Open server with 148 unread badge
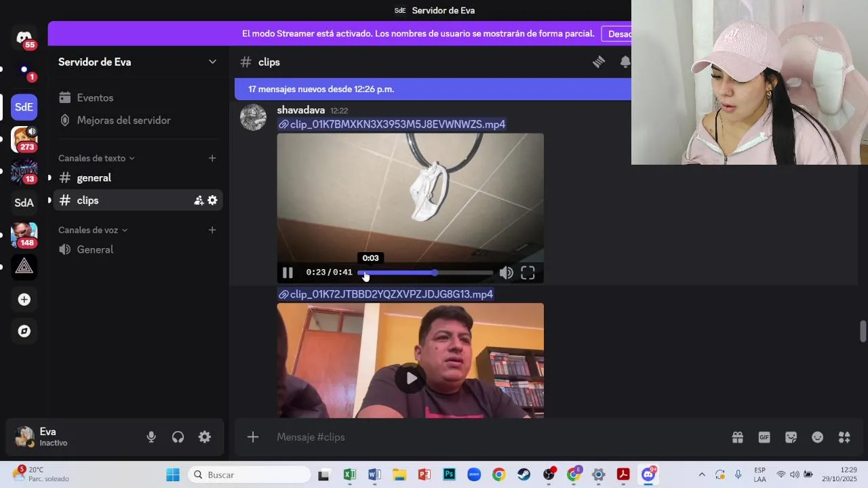Image resolution: width=868 pixels, height=488 pixels. (24, 235)
